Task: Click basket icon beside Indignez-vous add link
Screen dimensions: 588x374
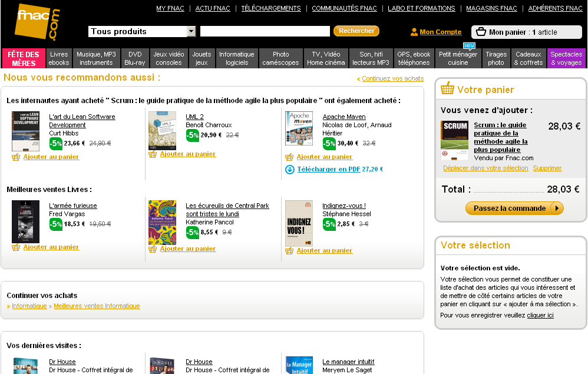Action: click(289, 251)
